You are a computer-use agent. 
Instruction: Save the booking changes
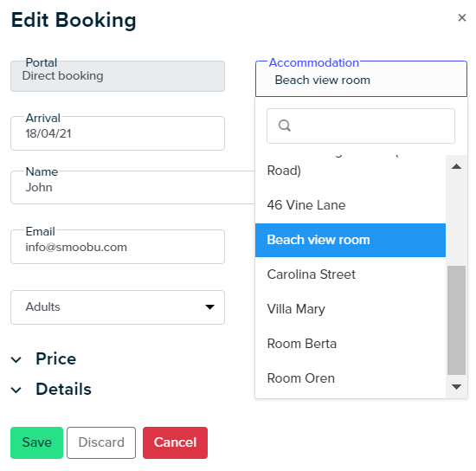coord(36,442)
